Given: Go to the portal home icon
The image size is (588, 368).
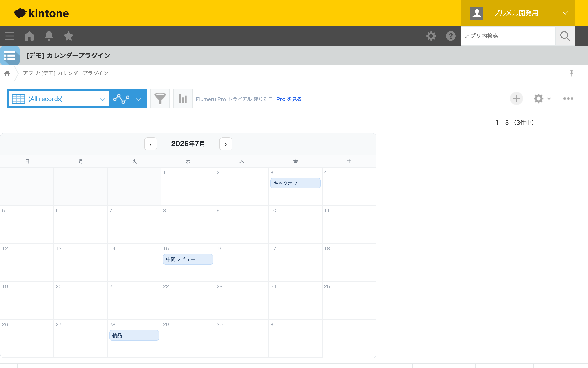Looking at the screenshot, I should 29,36.
